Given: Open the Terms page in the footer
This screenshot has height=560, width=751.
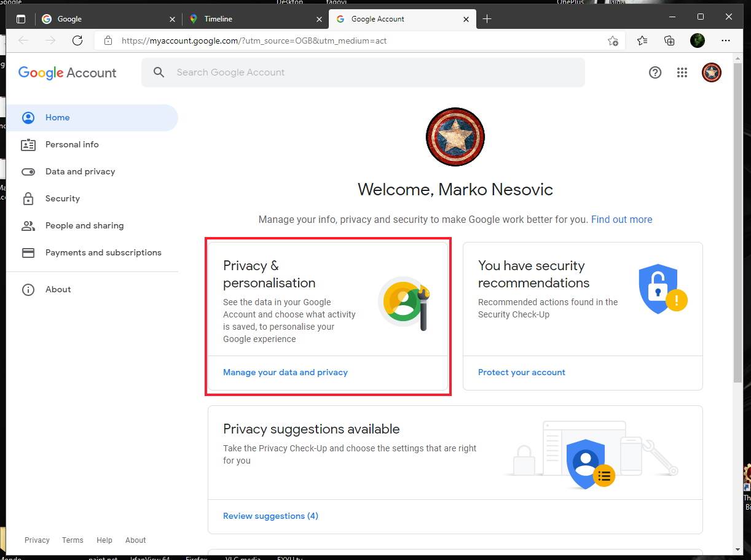Looking at the screenshot, I should (x=72, y=540).
